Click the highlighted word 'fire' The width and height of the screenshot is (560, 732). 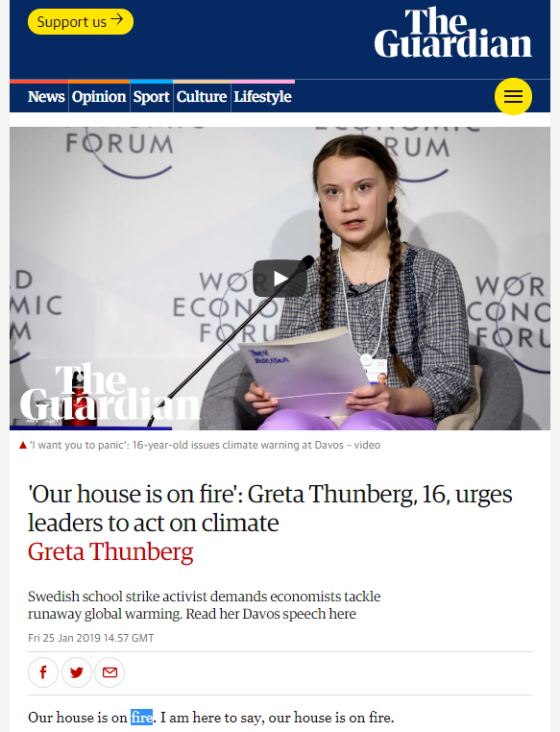pyautogui.click(x=141, y=717)
